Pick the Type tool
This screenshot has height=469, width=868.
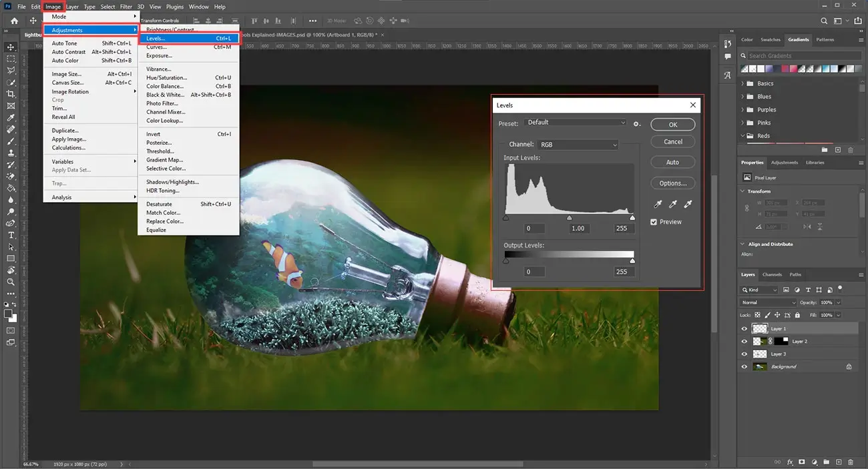[11, 235]
